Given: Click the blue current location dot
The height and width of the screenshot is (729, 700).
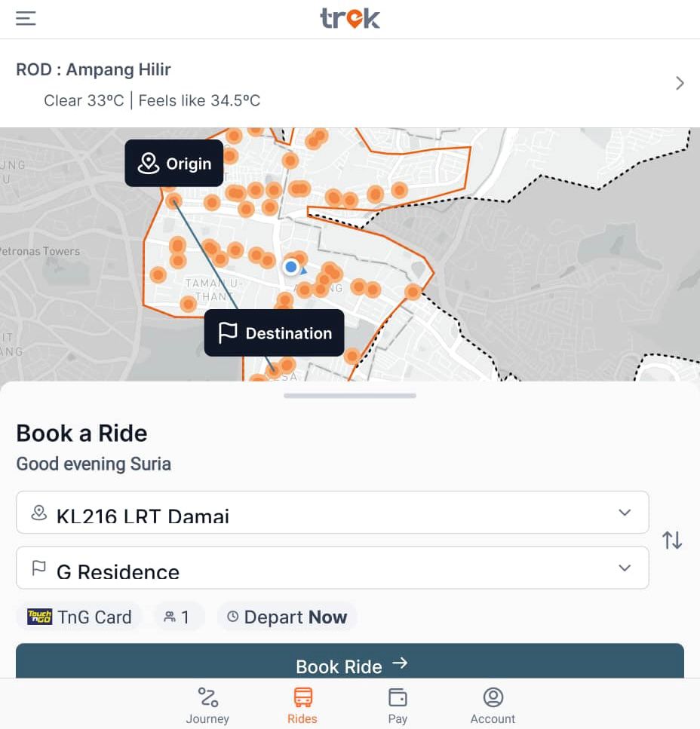Looking at the screenshot, I should tap(291, 267).
